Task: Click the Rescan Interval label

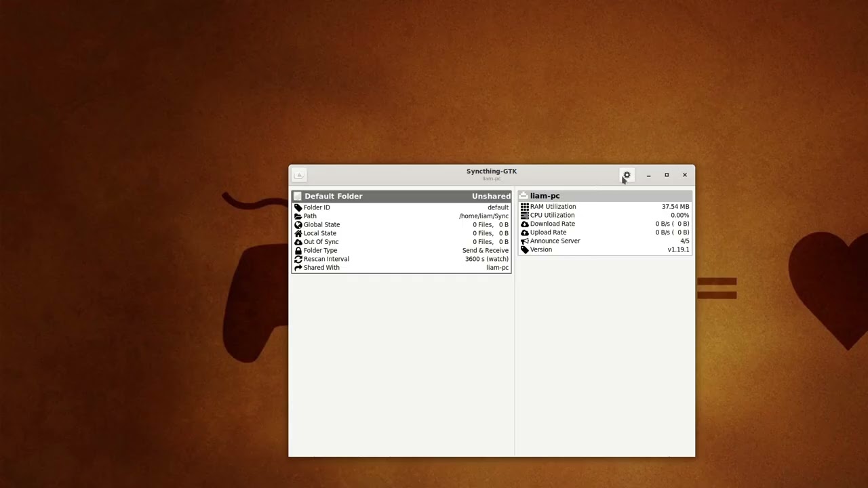Action: pos(326,259)
